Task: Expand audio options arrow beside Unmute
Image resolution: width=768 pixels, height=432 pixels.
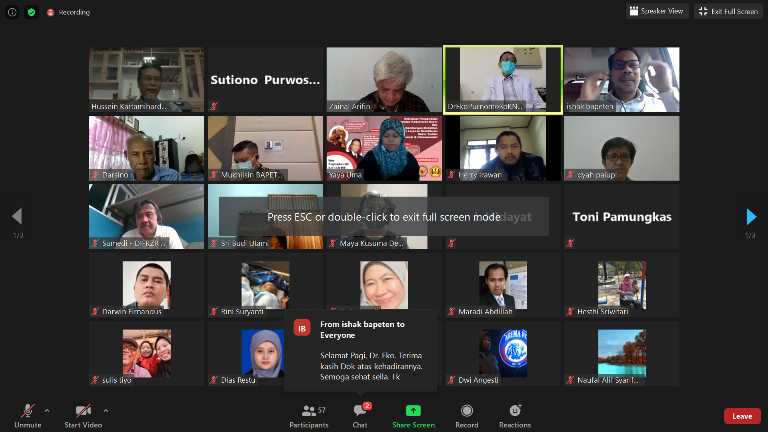Action: 47,410
